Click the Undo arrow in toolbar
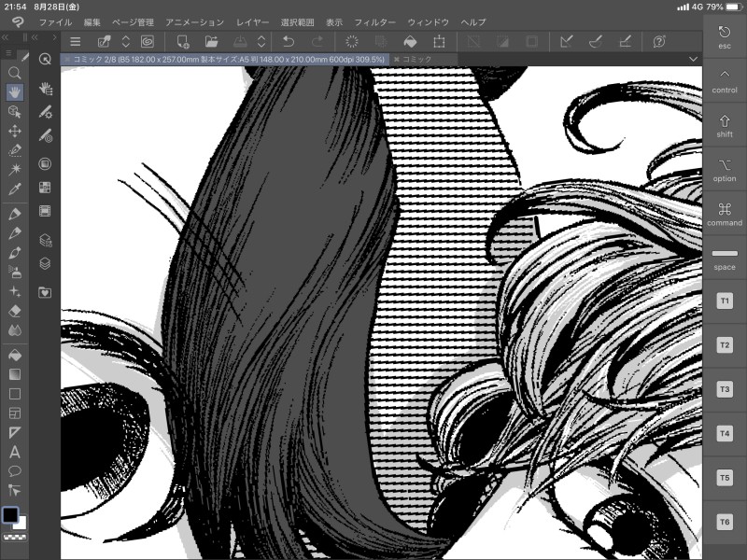 tap(289, 41)
